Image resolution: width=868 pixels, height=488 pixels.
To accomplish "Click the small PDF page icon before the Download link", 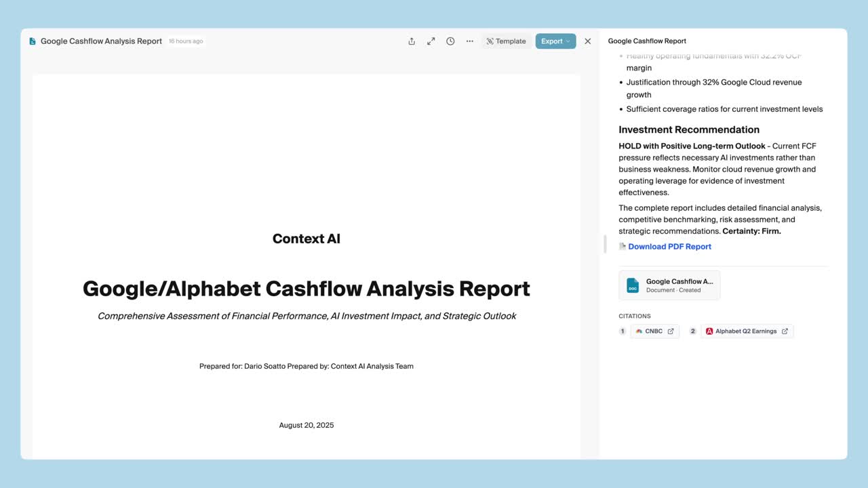I will point(623,247).
